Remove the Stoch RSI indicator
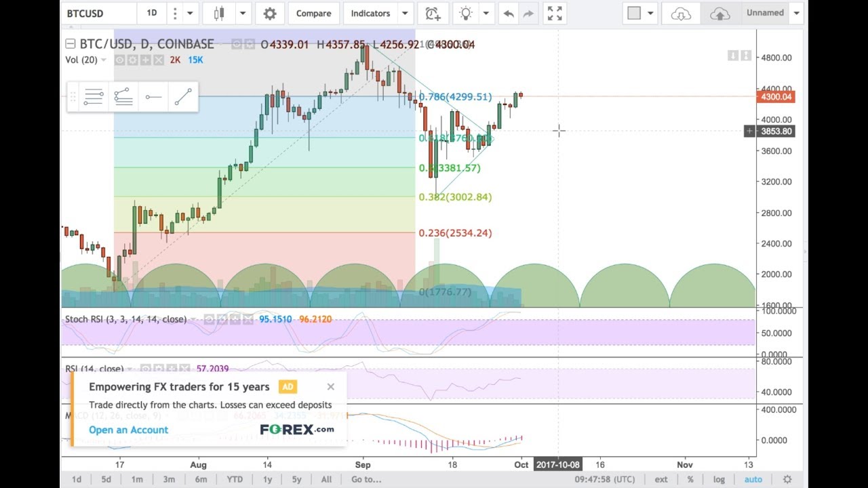Image resolution: width=868 pixels, height=488 pixels. tap(248, 319)
